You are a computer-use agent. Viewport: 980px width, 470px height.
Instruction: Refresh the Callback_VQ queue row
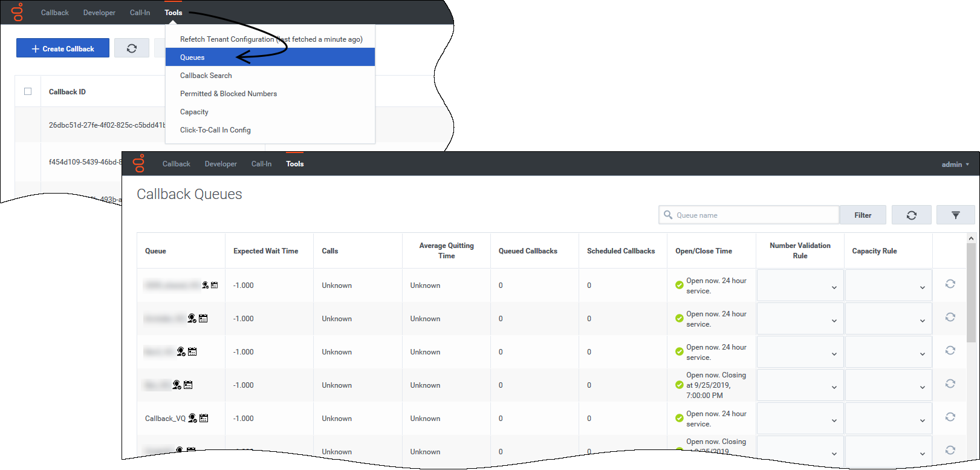tap(950, 417)
